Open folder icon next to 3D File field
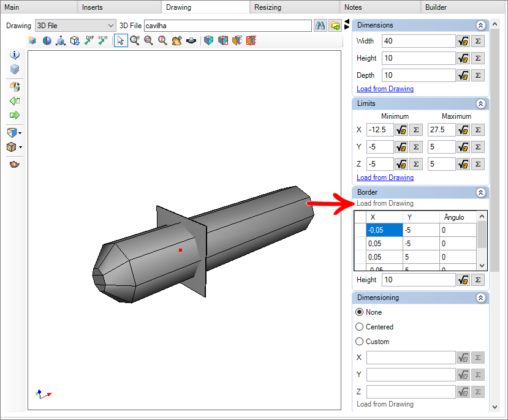 pyautogui.click(x=335, y=26)
